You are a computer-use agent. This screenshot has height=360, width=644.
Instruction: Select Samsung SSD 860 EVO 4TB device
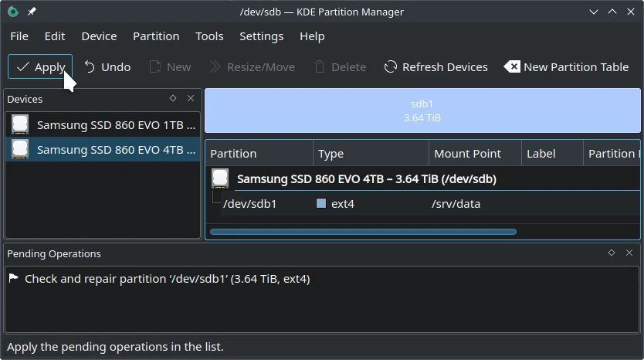point(103,150)
